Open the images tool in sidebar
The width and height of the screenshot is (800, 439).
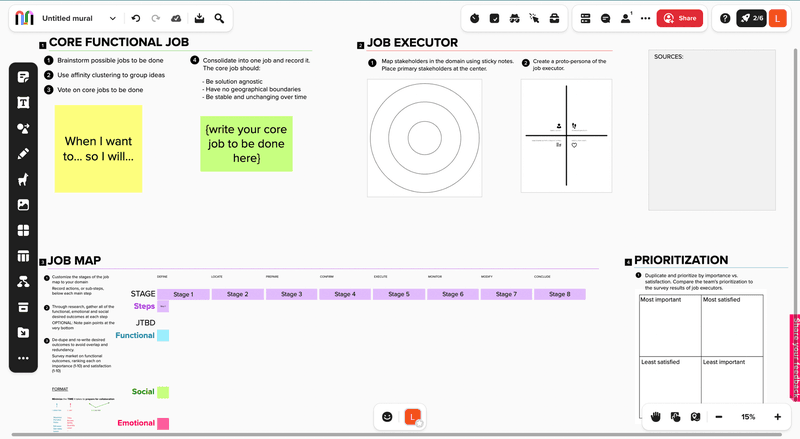click(23, 205)
